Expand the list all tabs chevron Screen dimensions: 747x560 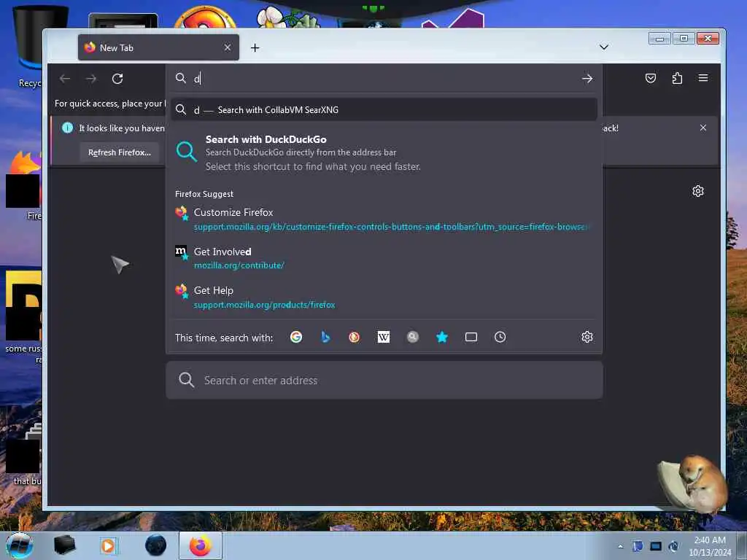(603, 47)
